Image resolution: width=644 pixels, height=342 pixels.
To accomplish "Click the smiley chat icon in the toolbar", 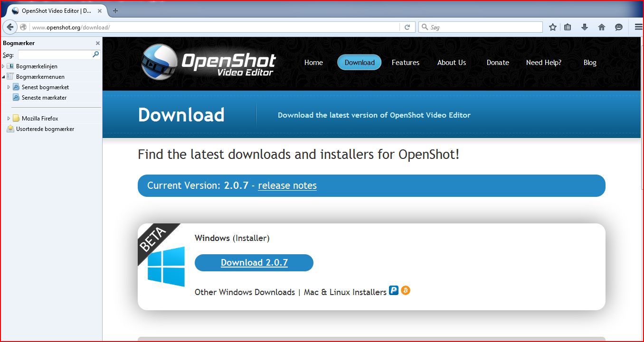I will 619,28.
